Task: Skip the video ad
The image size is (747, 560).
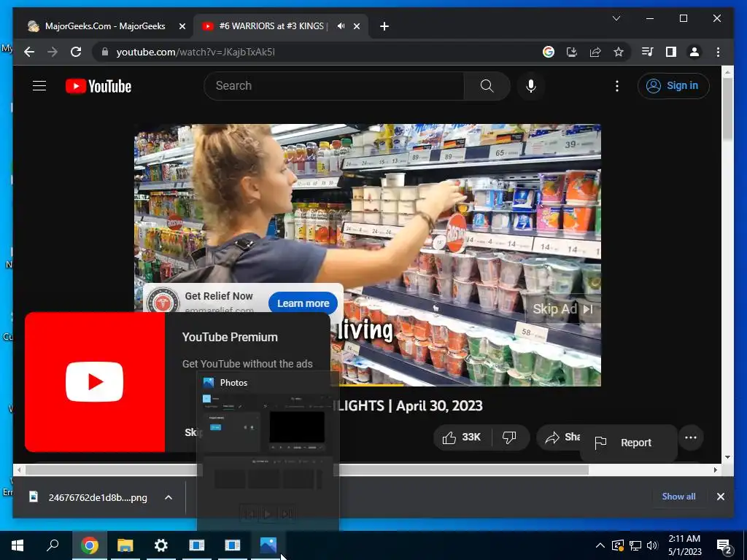Action: coord(562,309)
